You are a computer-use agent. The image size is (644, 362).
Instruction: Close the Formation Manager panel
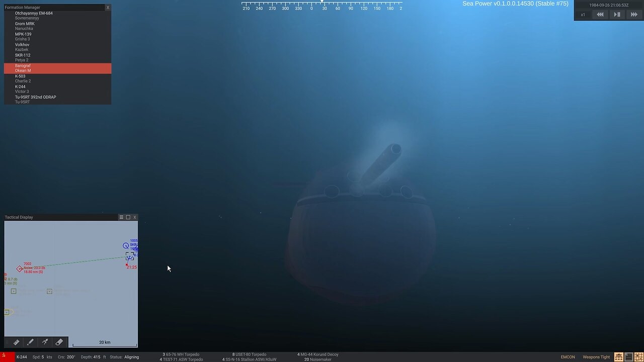(x=108, y=8)
